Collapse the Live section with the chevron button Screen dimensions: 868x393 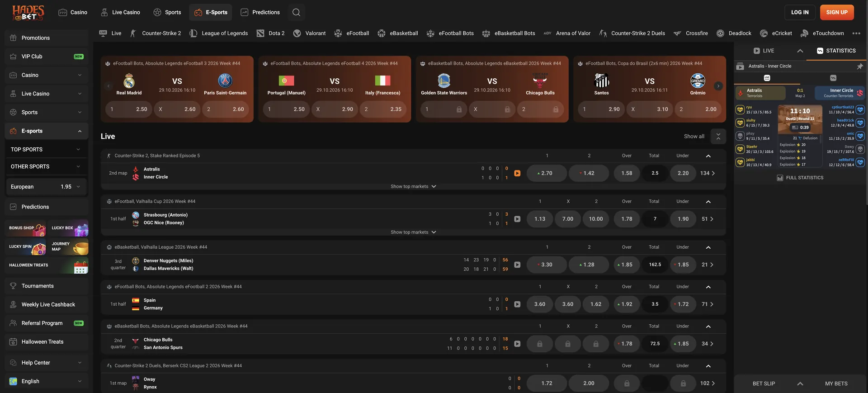pyautogui.click(x=718, y=136)
